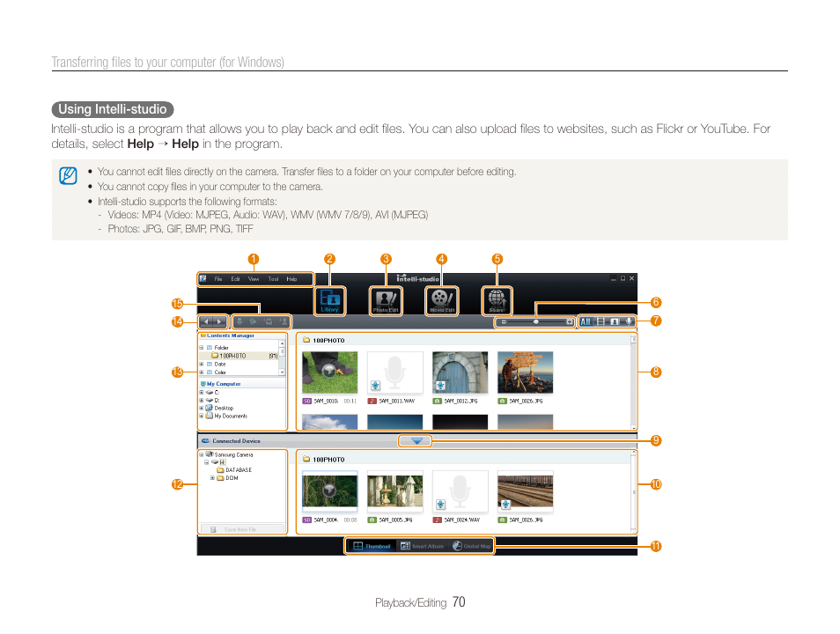Click the green globe toolbar icon
The height and width of the screenshot is (634, 840).
click(x=254, y=321)
